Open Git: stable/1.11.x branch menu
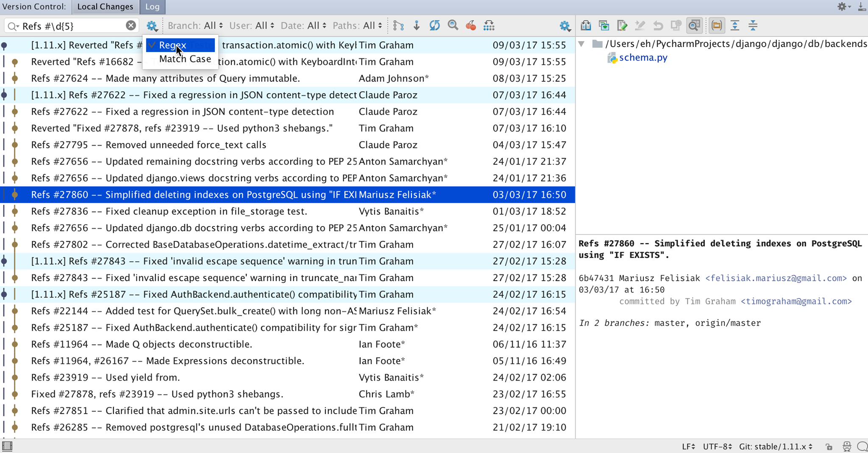The height and width of the screenshot is (453, 868). point(776,447)
